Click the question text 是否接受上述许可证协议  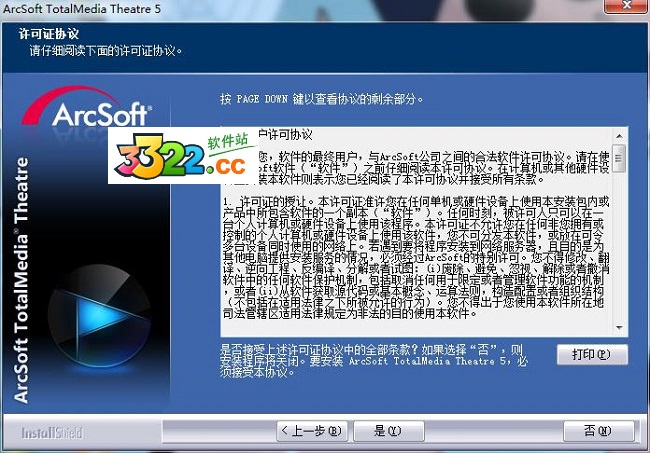click(x=374, y=361)
